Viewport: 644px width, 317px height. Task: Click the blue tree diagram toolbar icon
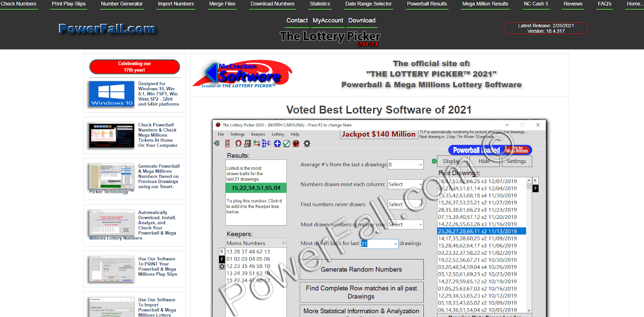(266, 144)
